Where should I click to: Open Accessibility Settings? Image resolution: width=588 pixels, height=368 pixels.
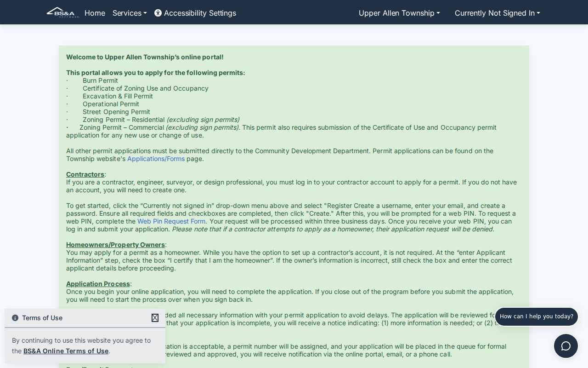195,13
